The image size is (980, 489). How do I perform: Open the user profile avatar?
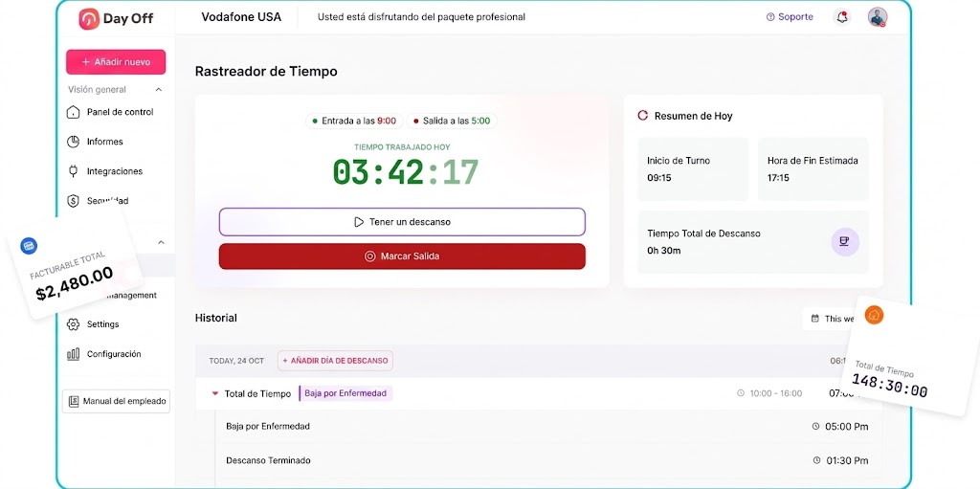(x=878, y=17)
